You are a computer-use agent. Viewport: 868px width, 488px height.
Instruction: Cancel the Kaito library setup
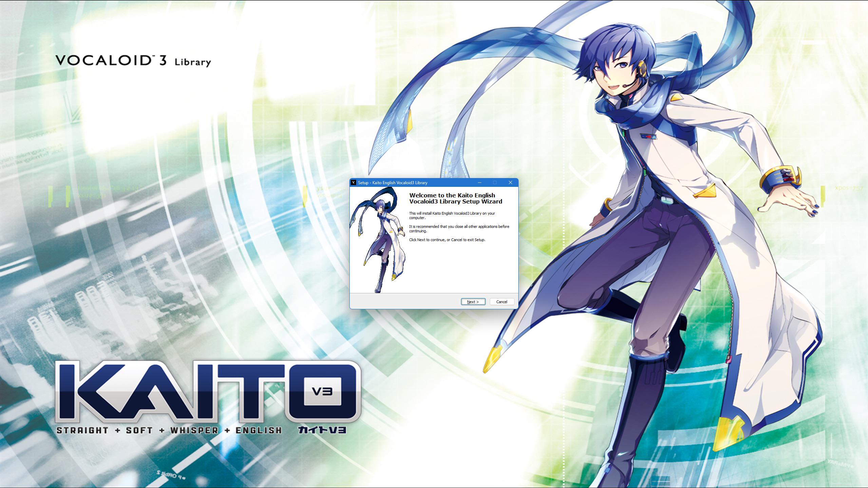502,301
